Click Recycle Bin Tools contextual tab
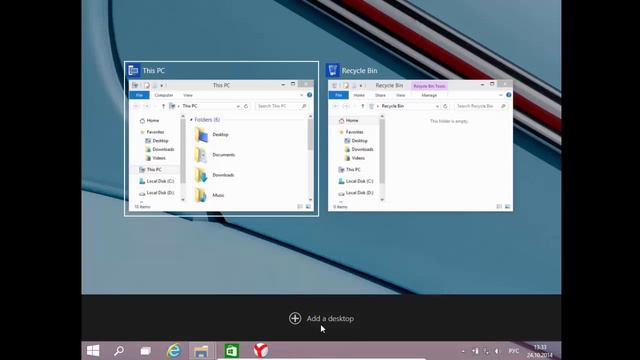This screenshot has height=360, width=640. [429, 86]
